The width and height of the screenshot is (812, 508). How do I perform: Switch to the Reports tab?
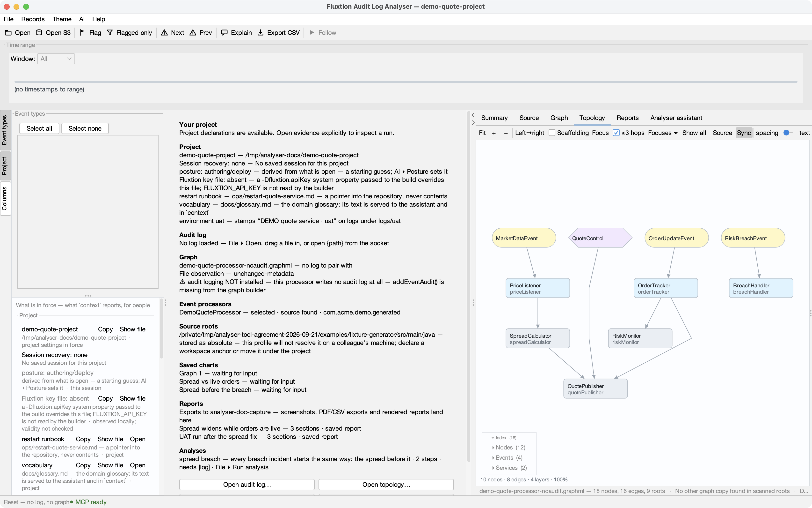click(627, 118)
